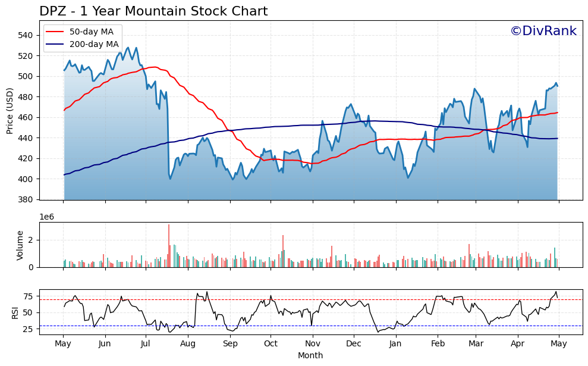Click the 75 tick on the RSI axis
588x366 pixels.
(28, 296)
